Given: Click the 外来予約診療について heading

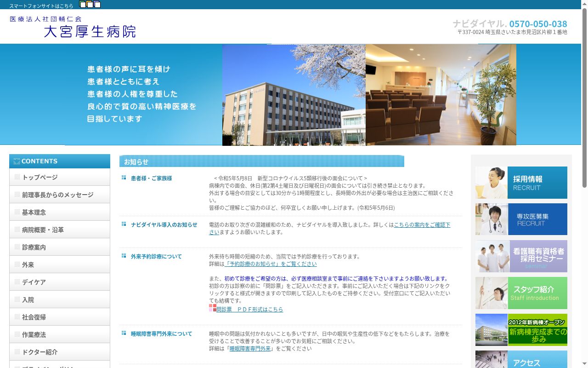Looking at the screenshot, I should click(156, 257).
